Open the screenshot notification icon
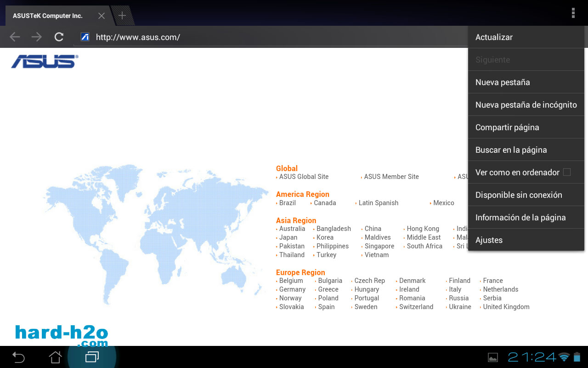 pos(493,357)
